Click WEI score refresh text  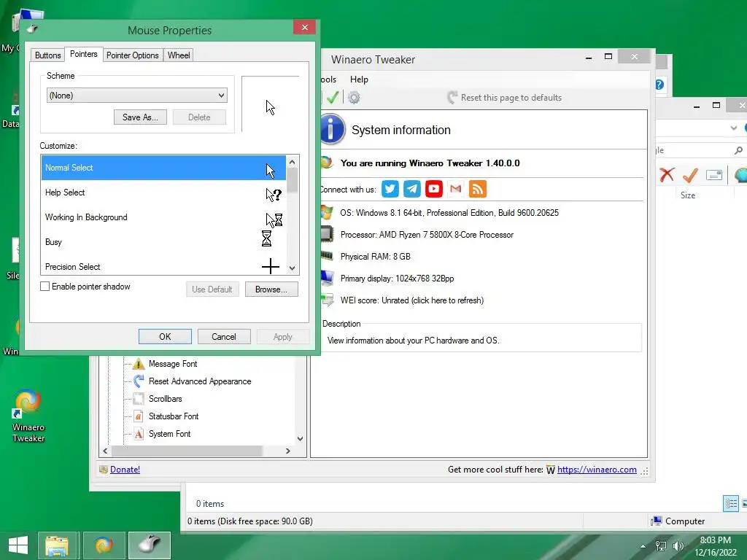[x=412, y=300]
